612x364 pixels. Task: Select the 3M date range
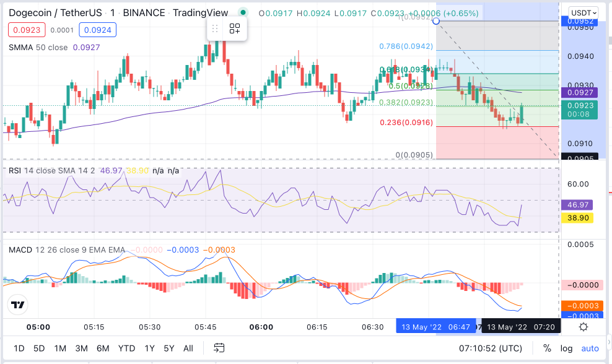81,349
